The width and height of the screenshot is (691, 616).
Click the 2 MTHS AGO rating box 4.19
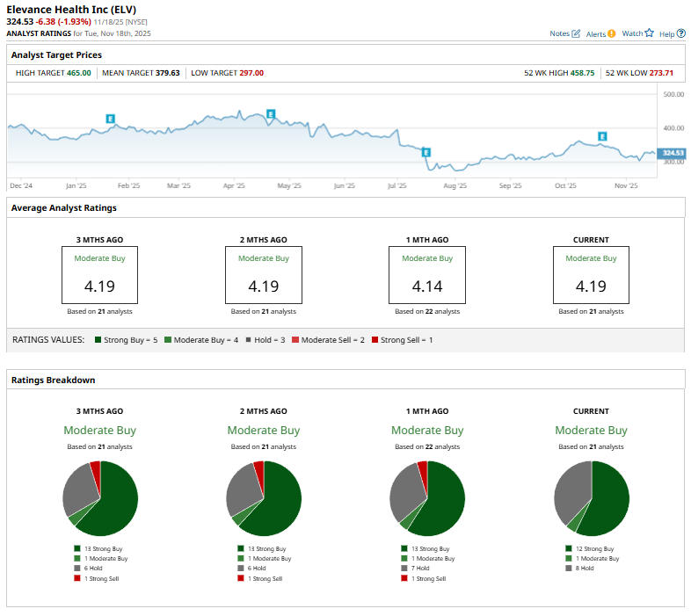[x=264, y=275]
